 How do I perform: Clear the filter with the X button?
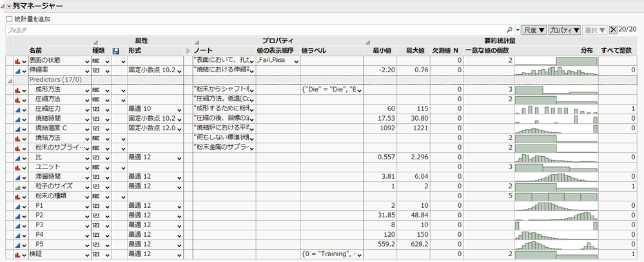pyautogui.click(x=613, y=30)
